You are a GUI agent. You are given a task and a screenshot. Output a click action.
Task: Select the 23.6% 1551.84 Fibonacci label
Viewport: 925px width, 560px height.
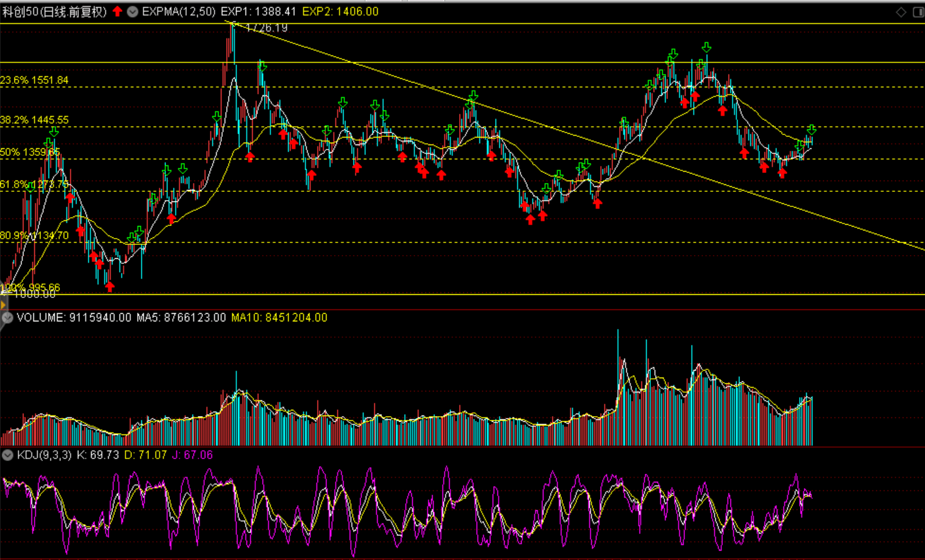[34, 80]
